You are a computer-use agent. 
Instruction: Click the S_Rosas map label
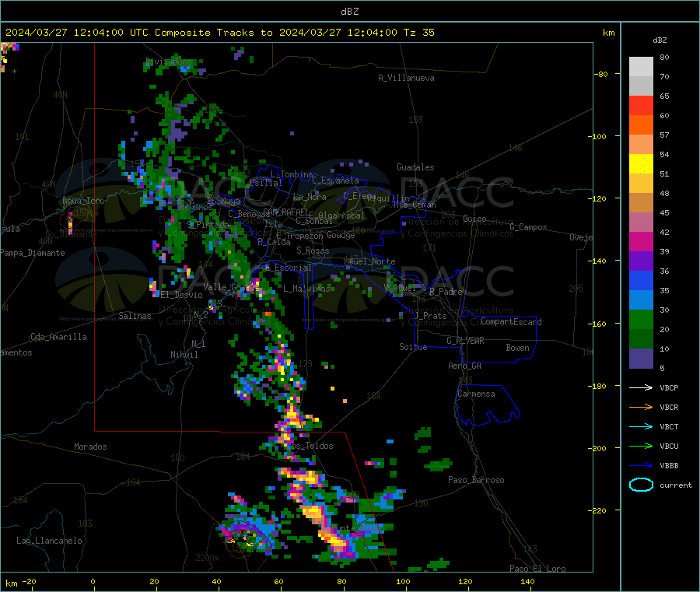(x=313, y=250)
